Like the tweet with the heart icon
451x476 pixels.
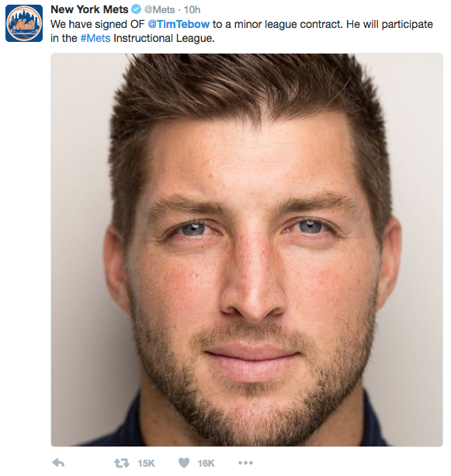(184, 463)
